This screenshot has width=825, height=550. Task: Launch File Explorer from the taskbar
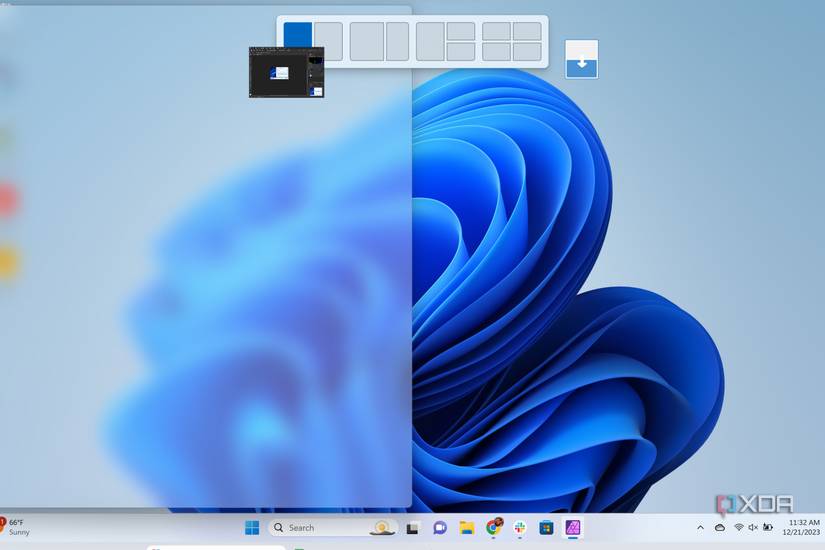pos(467,527)
